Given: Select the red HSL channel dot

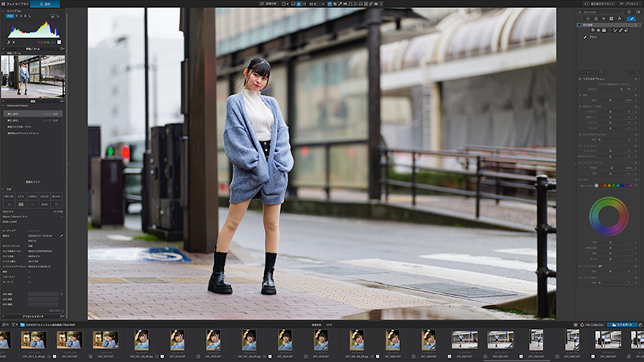Looking at the screenshot, I should point(601,186).
